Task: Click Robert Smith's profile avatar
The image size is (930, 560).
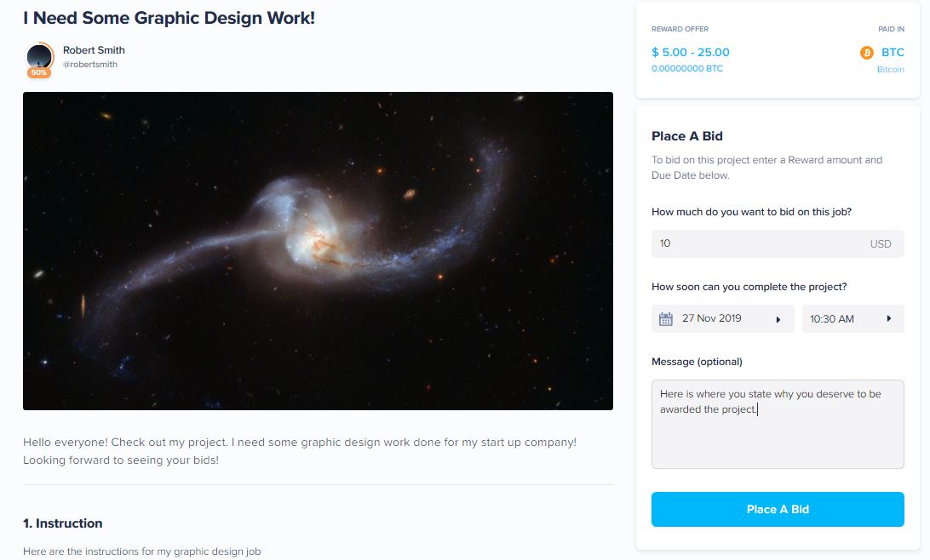Action: 39,56
